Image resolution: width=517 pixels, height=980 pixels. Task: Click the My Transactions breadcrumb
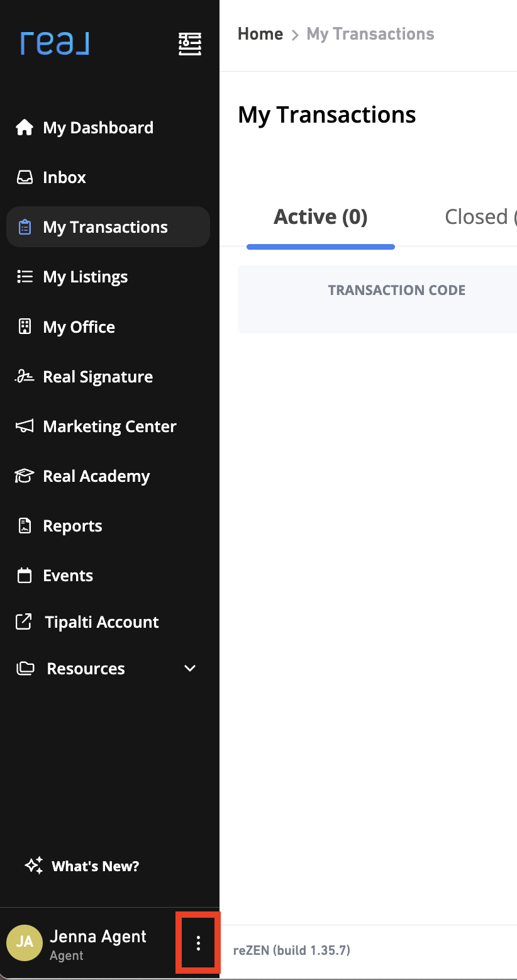coord(370,34)
